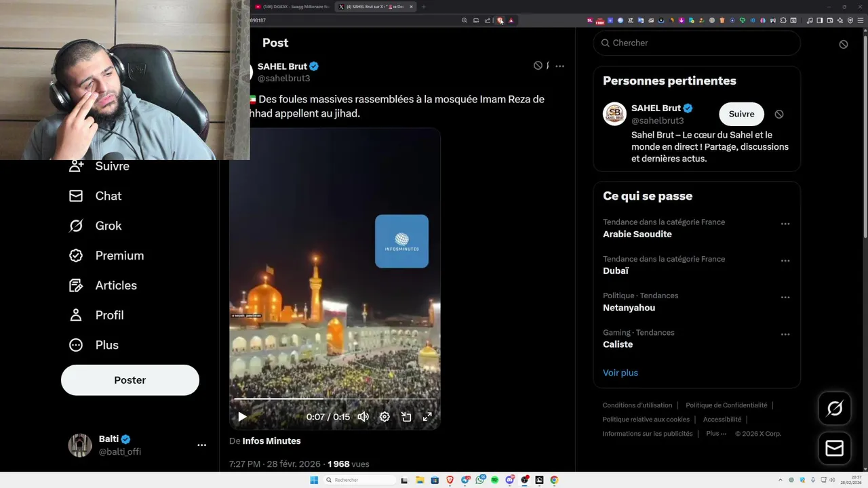Open options for Netanyahou trend
The height and width of the screenshot is (488, 868).
pos(785,297)
